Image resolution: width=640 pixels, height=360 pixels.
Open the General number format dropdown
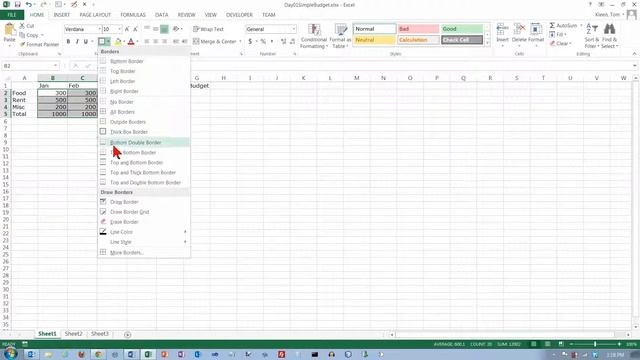293,29
